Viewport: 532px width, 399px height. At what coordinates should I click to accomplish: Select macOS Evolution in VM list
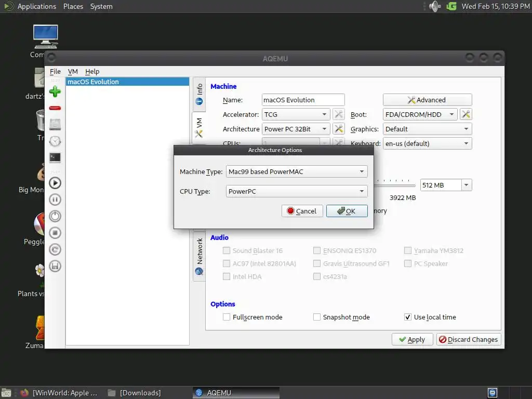tap(127, 82)
